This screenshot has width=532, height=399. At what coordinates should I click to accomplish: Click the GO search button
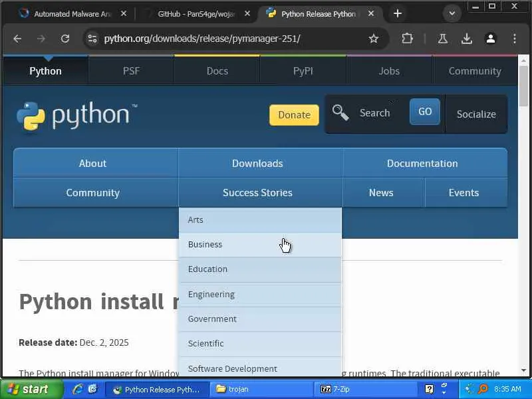(425, 112)
